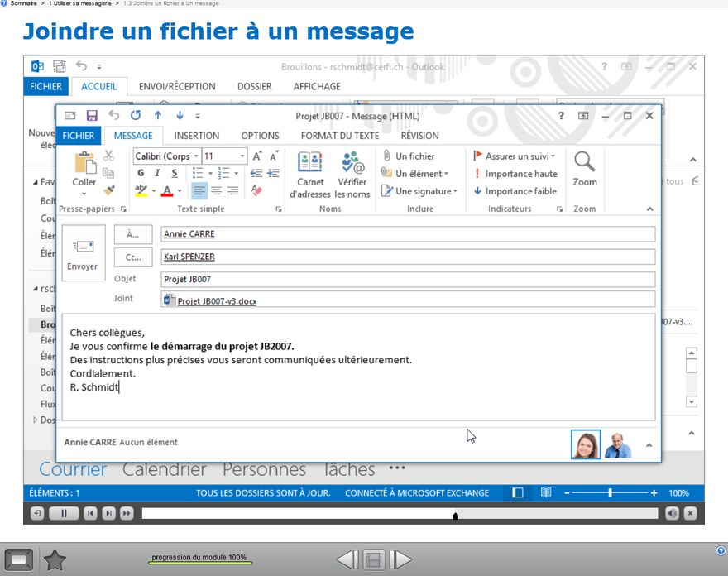Click the Zoom magnifier in ribbon
This screenshot has height=576, width=728.
[x=584, y=169]
